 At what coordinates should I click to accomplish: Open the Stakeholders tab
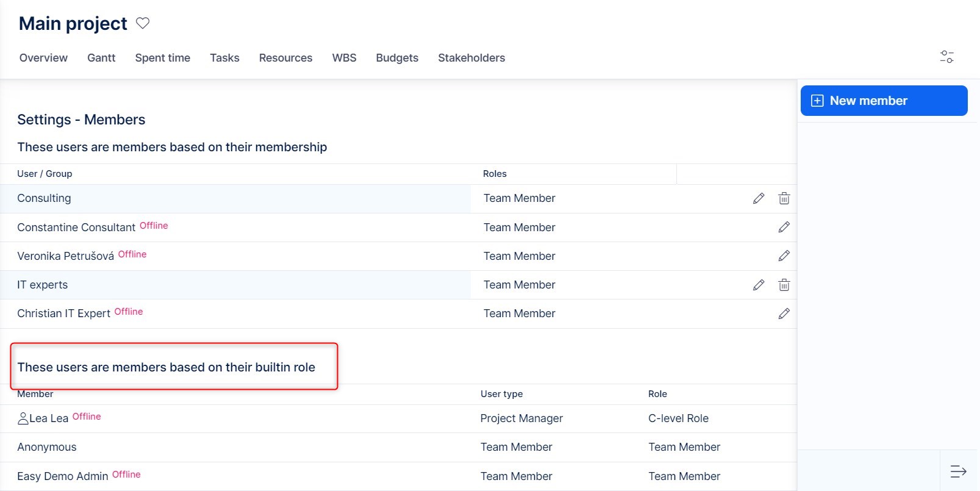tap(471, 58)
